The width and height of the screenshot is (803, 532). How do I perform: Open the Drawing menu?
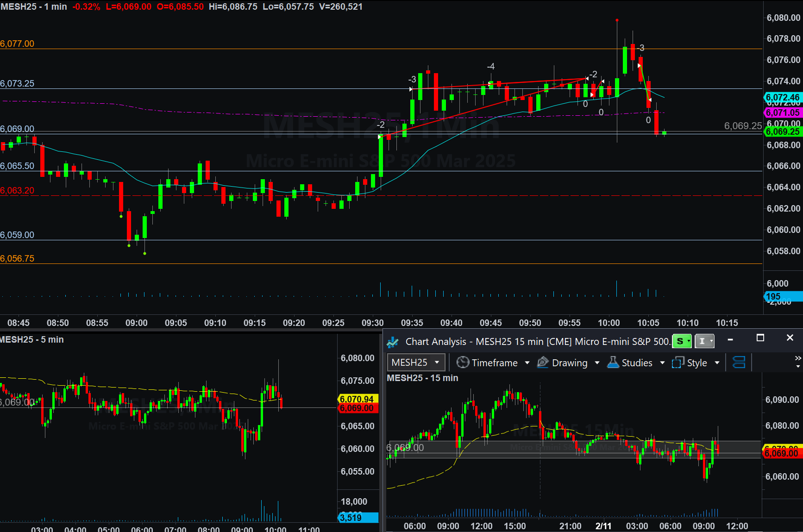570,363
